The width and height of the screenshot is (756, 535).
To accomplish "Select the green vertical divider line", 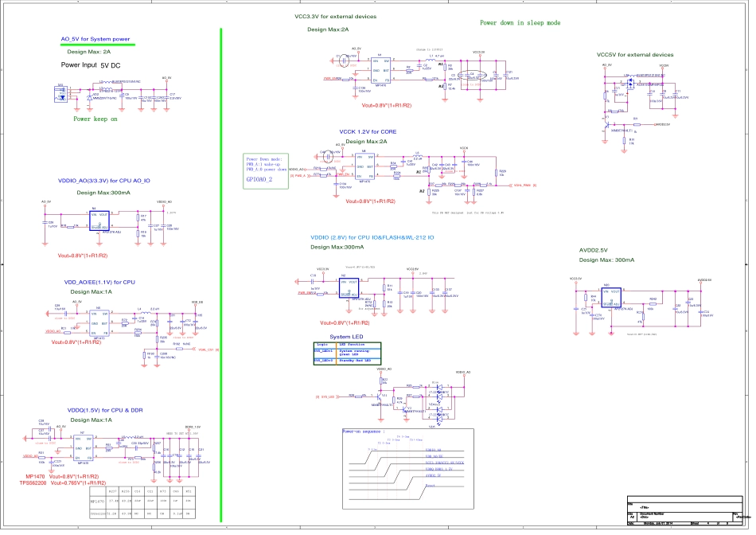I will [220, 271].
